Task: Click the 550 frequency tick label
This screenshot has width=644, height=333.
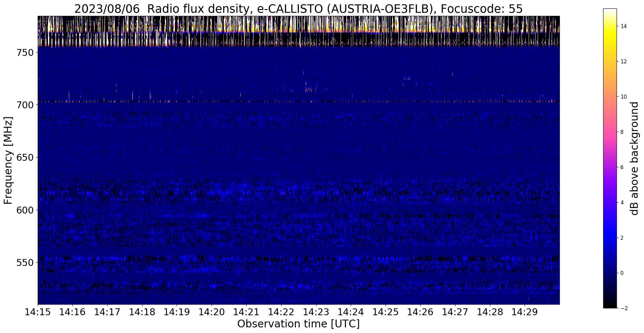Action: pyautogui.click(x=25, y=262)
